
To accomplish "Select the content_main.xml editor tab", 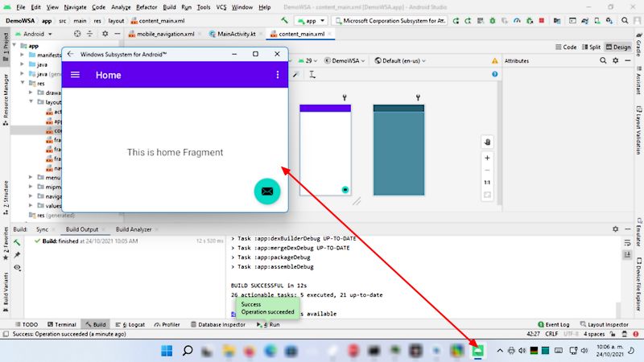I will [x=301, y=34].
